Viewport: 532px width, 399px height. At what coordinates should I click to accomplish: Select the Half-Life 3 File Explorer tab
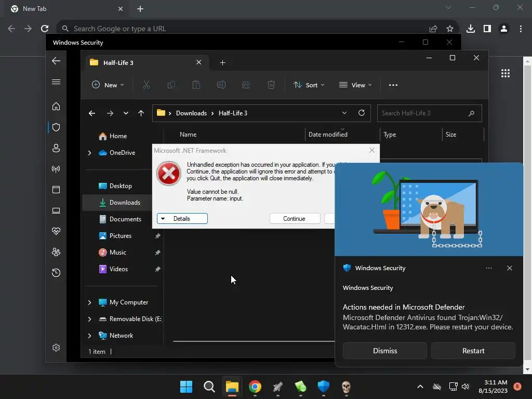point(146,63)
